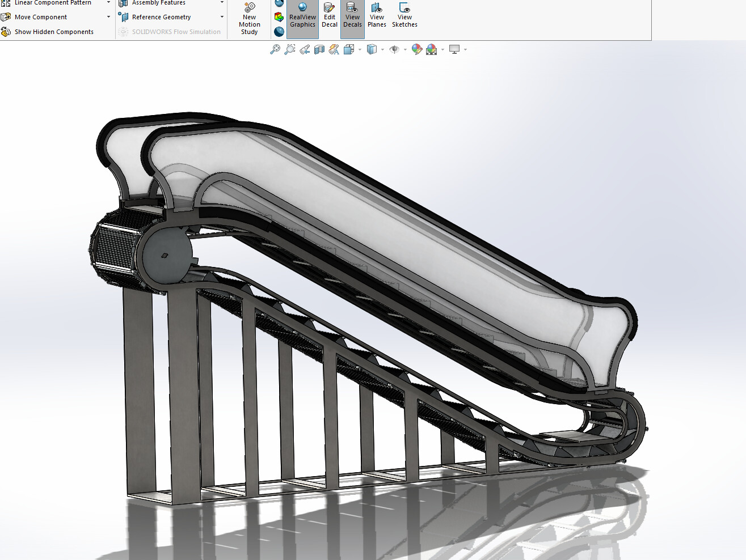Open the Section View tool
Screen dimensions: 746x560
point(318,50)
